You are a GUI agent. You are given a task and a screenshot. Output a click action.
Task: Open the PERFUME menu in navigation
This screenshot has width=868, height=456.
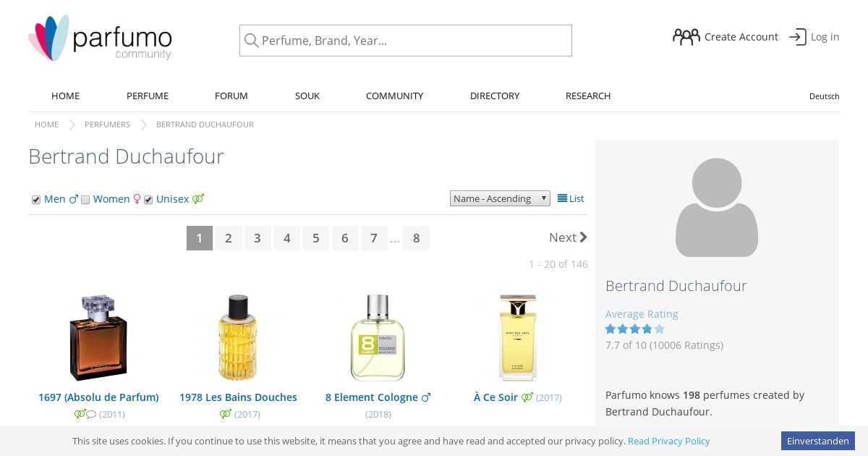tap(148, 96)
